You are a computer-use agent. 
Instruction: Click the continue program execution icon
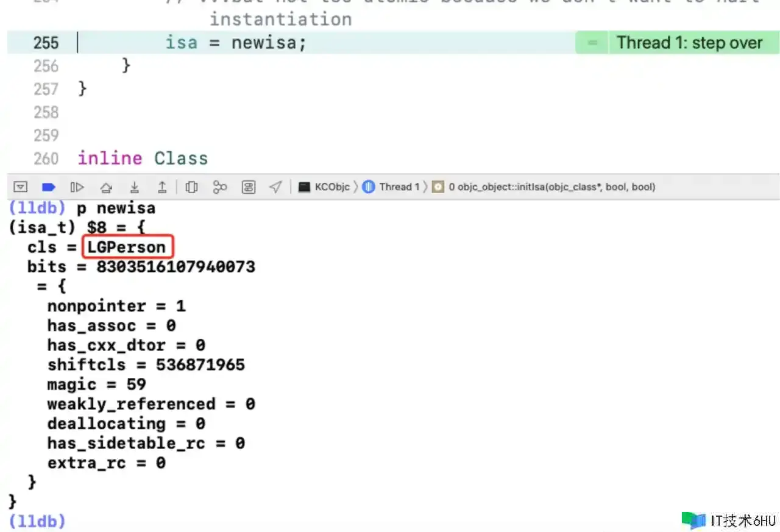77,187
